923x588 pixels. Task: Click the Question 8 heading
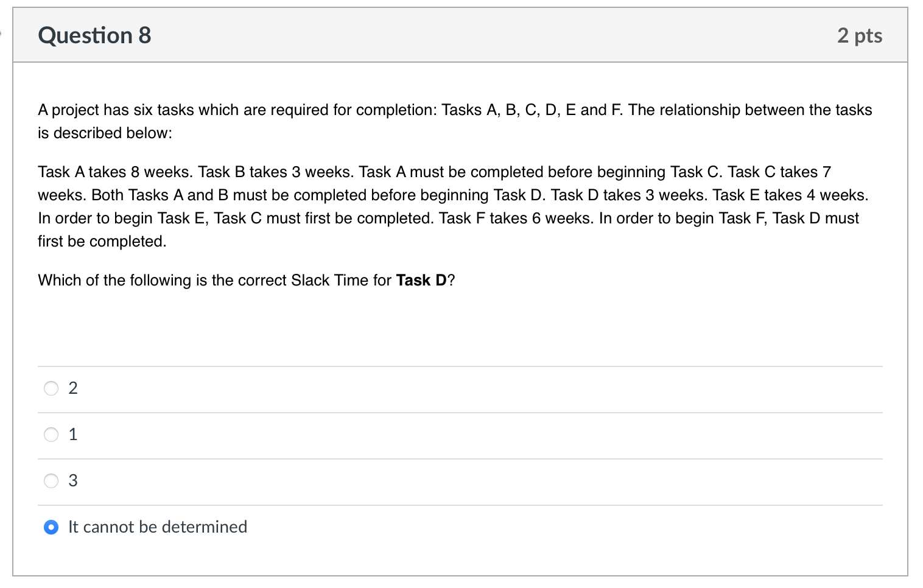94,35
